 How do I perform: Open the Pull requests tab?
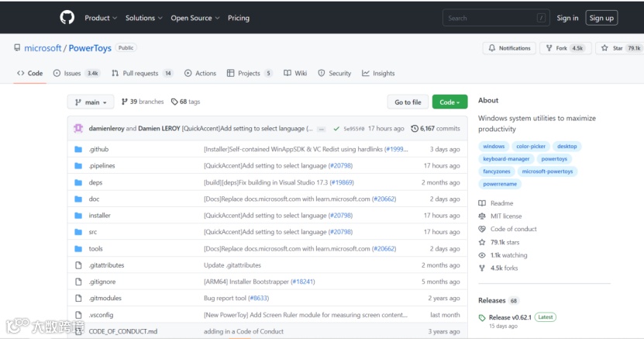tap(142, 73)
